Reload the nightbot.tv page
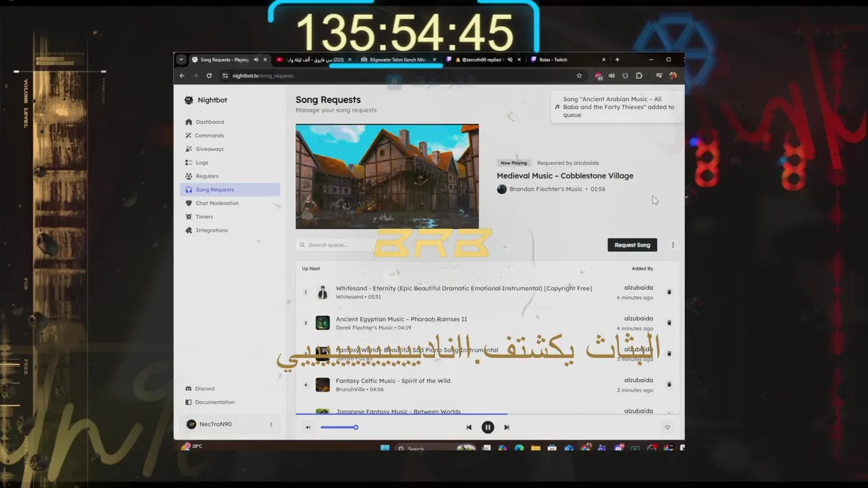 click(209, 76)
